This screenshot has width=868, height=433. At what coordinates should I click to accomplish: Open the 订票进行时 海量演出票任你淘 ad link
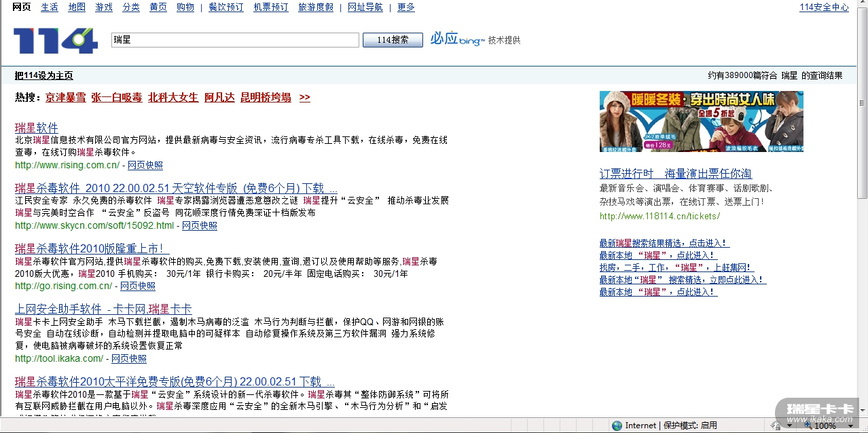point(676,174)
